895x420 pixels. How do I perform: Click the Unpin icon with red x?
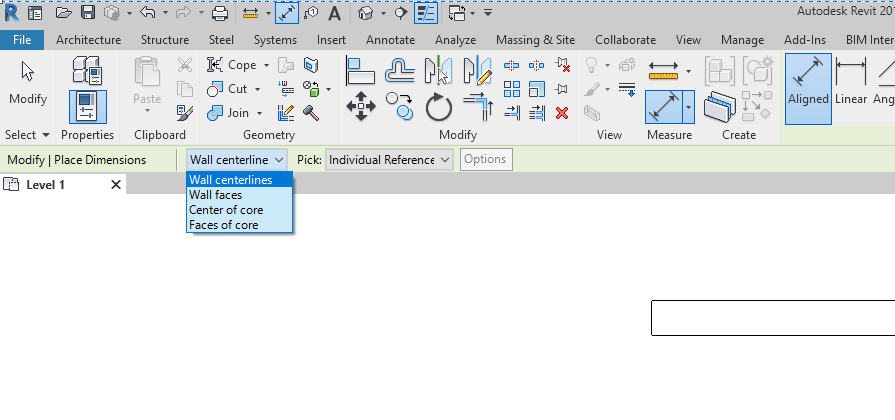pyautogui.click(x=563, y=65)
